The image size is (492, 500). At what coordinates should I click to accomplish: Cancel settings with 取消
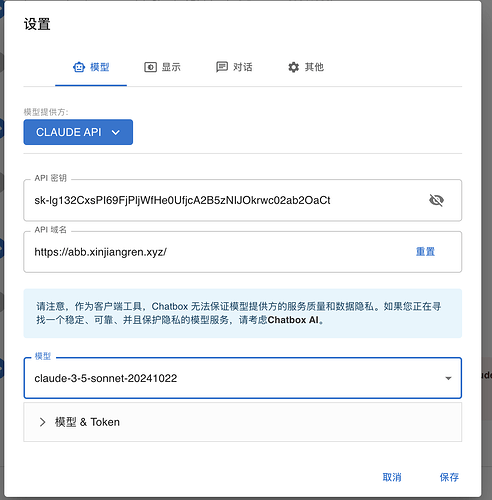(392, 477)
